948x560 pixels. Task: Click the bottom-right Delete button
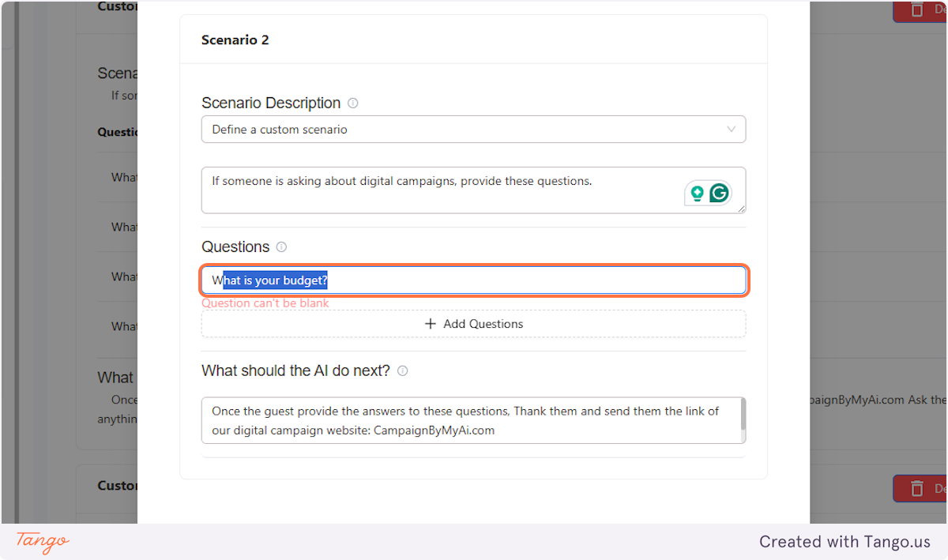coord(926,488)
